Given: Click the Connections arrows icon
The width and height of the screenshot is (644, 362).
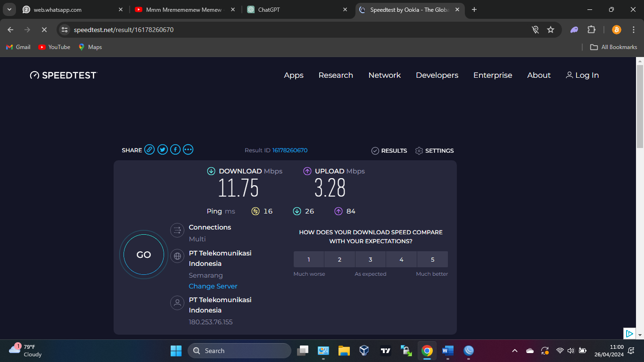Looking at the screenshot, I should pyautogui.click(x=177, y=230).
